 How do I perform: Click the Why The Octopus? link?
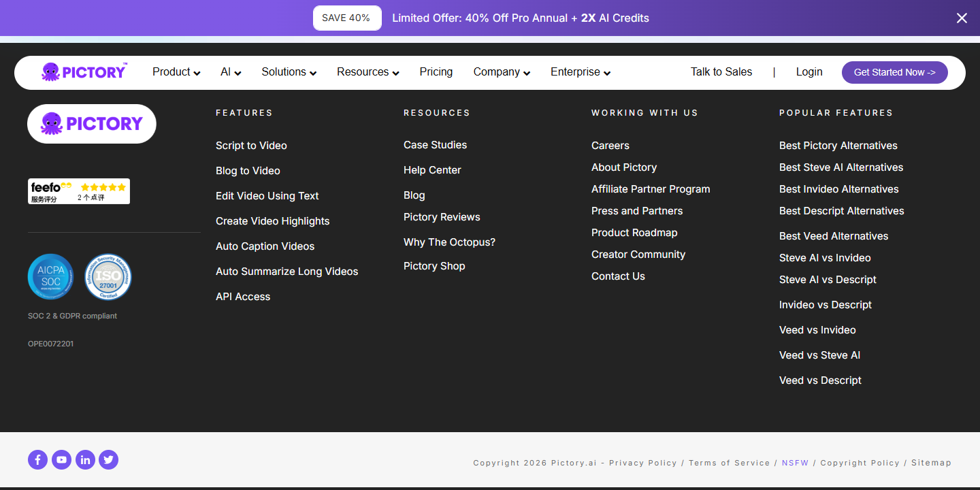pyautogui.click(x=450, y=242)
